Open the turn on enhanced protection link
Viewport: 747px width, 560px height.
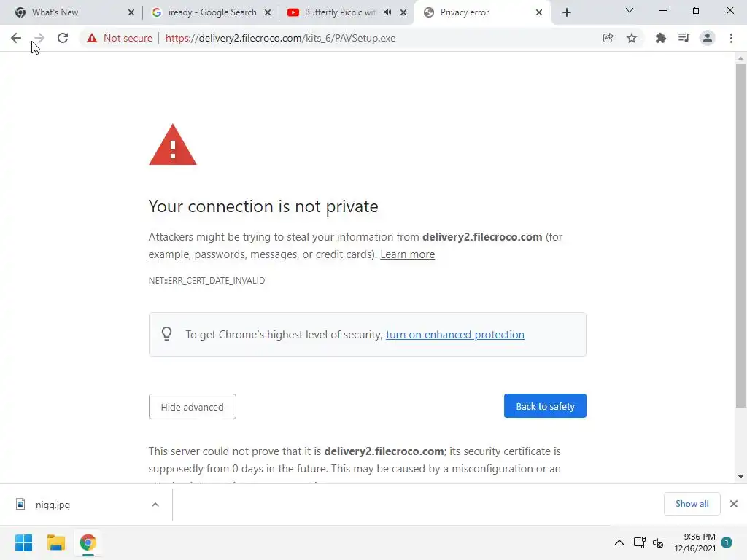tap(454, 335)
